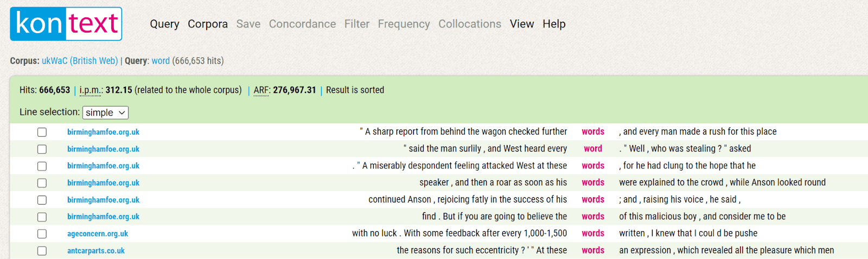Open the Line selection dropdown
The height and width of the screenshot is (259, 868).
(x=105, y=112)
